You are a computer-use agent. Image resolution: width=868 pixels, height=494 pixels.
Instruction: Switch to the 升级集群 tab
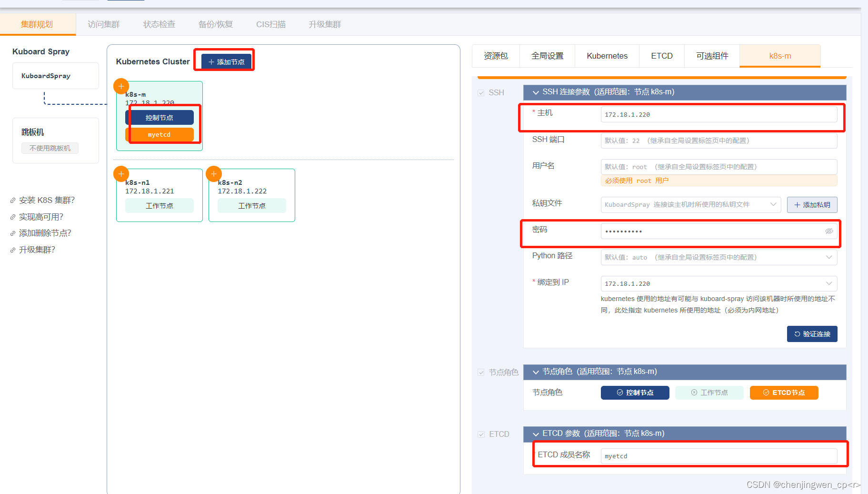[x=325, y=24]
